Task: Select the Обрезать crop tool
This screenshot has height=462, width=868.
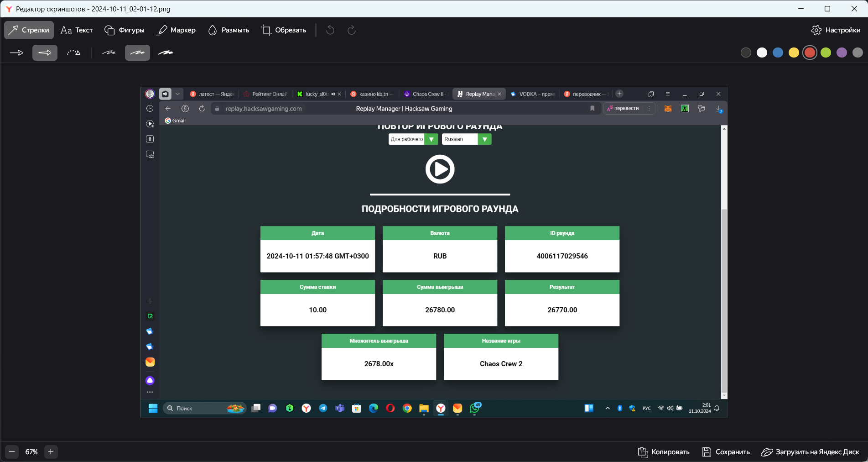Action: pos(283,30)
